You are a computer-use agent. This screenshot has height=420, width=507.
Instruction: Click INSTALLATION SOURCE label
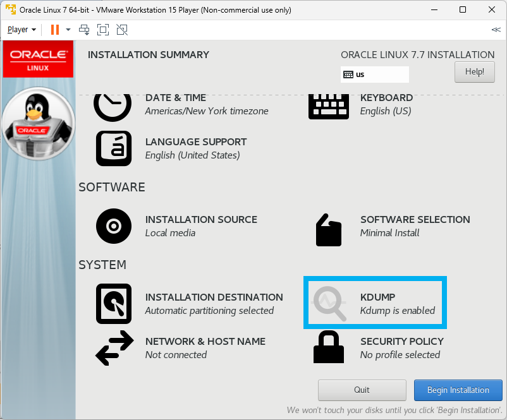[201, 219]
